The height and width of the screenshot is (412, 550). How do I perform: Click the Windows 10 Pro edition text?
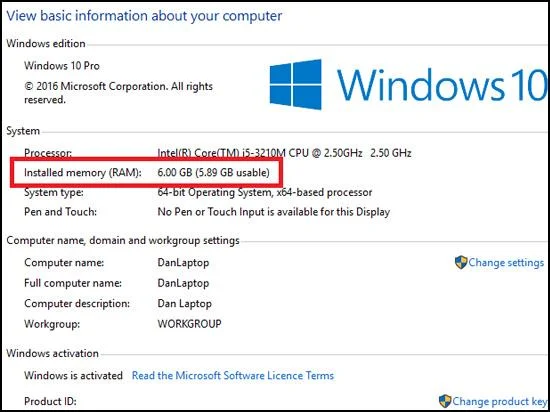click(x=62, y=66)
